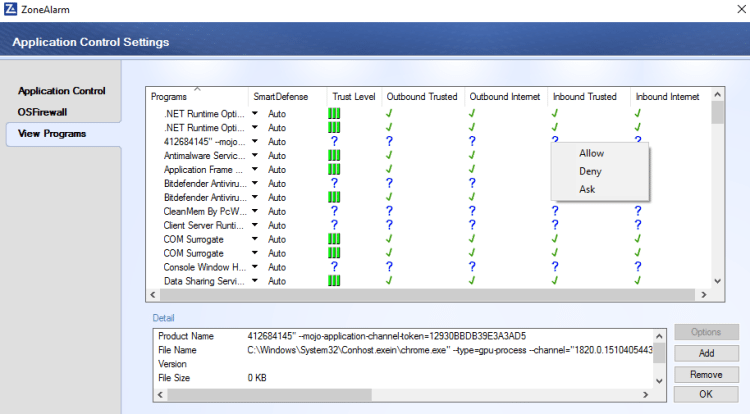Click the Add button

coord(706,353)
